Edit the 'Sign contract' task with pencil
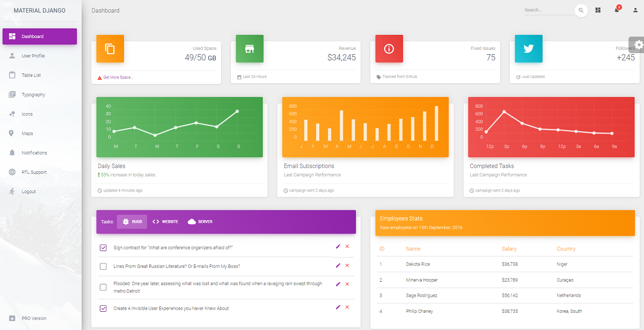 (338, 246)
